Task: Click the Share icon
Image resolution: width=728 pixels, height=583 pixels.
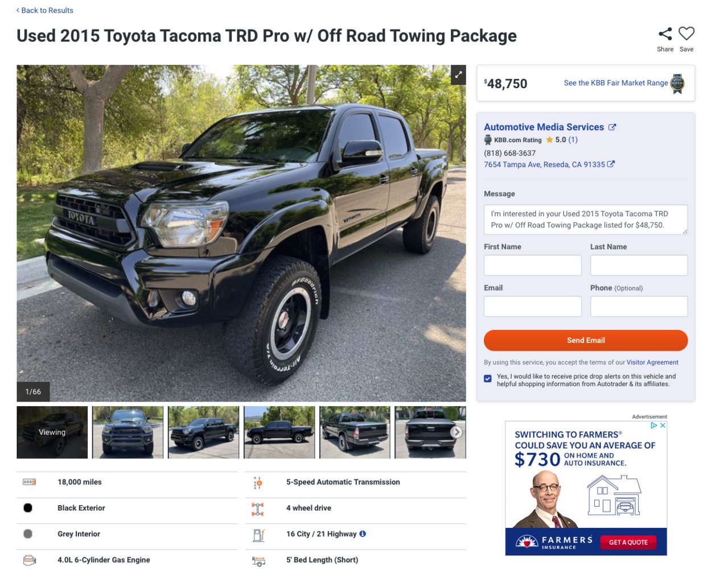Action: (x=665, y=34)
